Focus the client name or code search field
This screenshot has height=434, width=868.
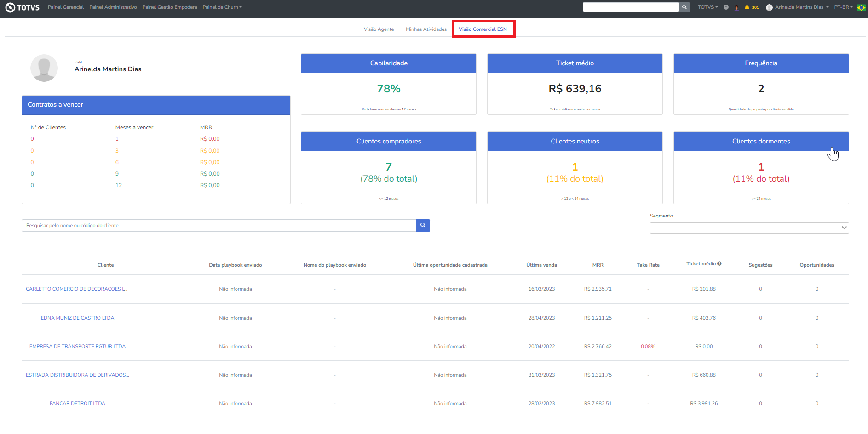(x=218, y=226)
